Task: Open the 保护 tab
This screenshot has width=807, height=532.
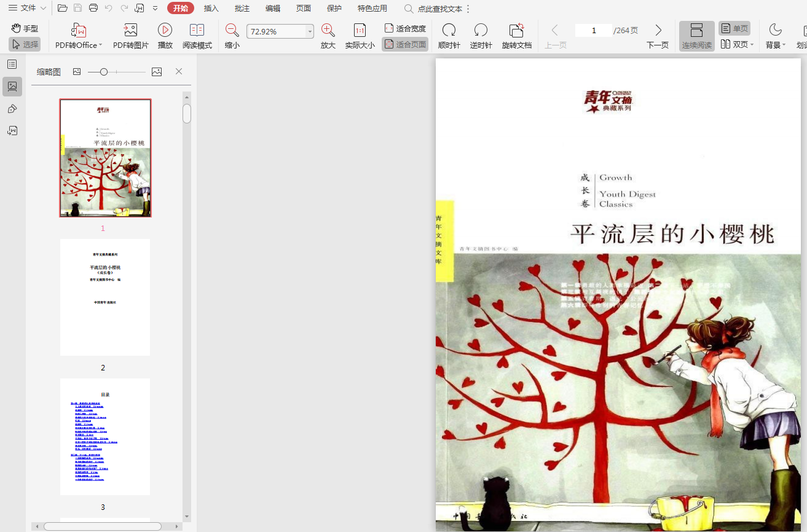Action: click(334, 9)
